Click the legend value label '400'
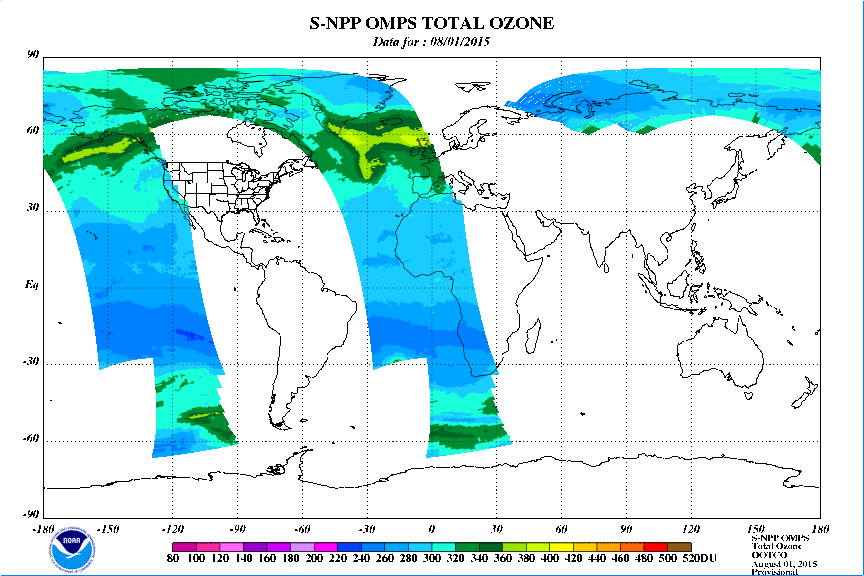This screenshot has height=576, width=864. (550, 558)
